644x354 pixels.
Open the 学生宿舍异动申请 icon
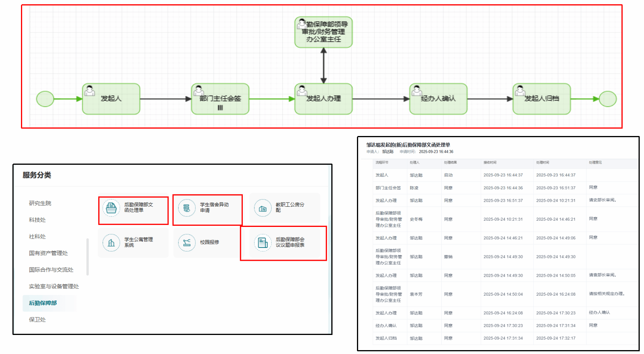click(187, 208)
